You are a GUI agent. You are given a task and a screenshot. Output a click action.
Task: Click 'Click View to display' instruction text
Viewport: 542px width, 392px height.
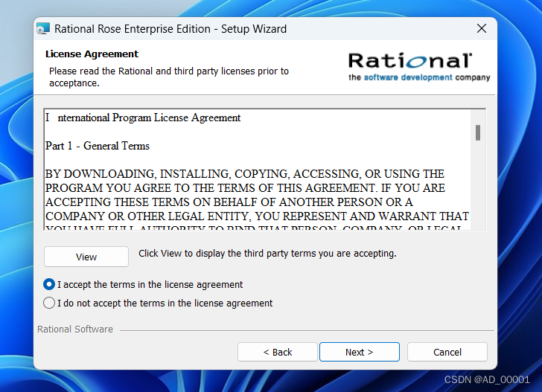click(267, 254)
